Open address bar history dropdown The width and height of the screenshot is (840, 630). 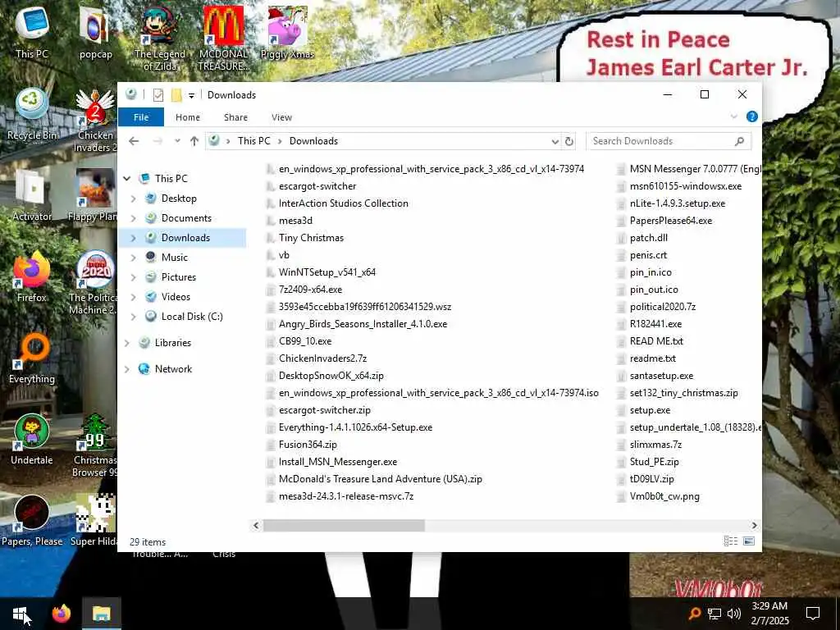pyautogui.click(x=555, y=141)
